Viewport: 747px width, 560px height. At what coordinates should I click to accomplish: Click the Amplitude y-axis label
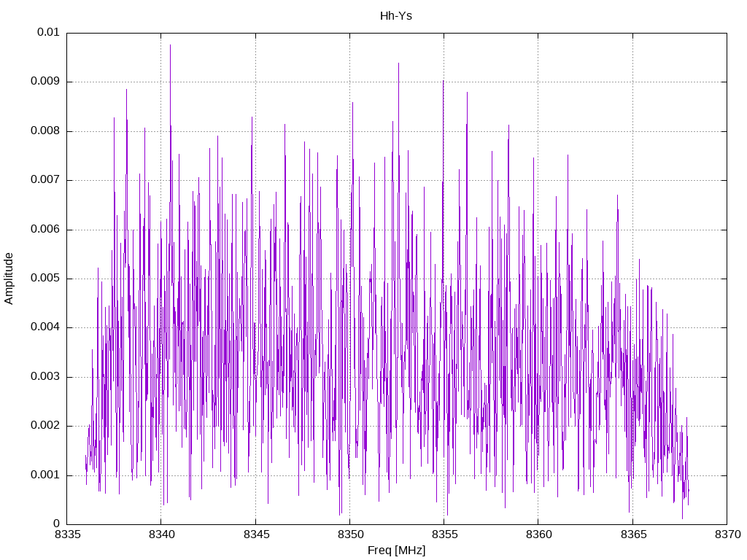coord(9,279)
